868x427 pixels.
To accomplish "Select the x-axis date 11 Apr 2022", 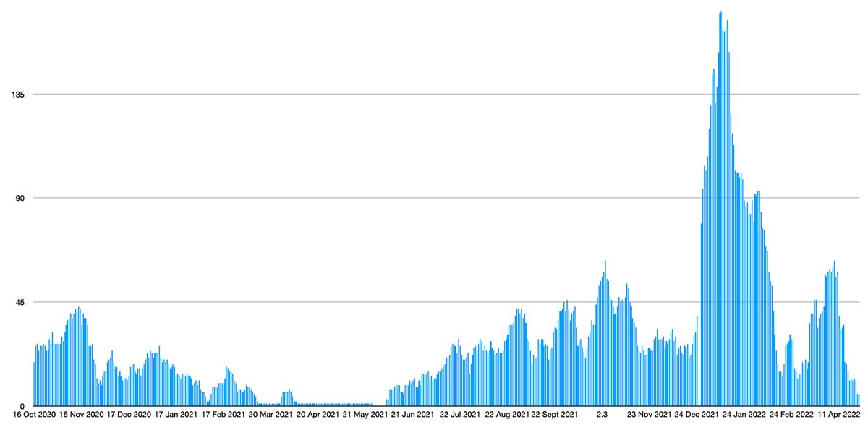I will 838,415.
